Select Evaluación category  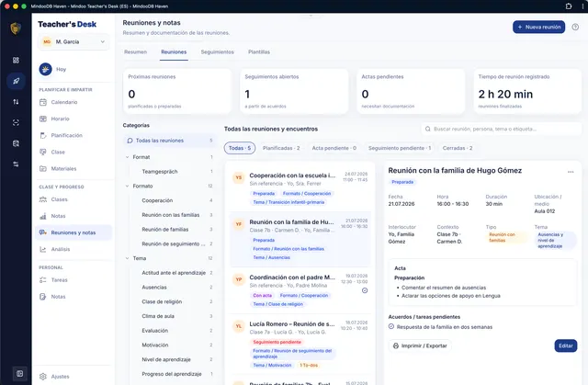pyautogui.click(x=173, y=331)
